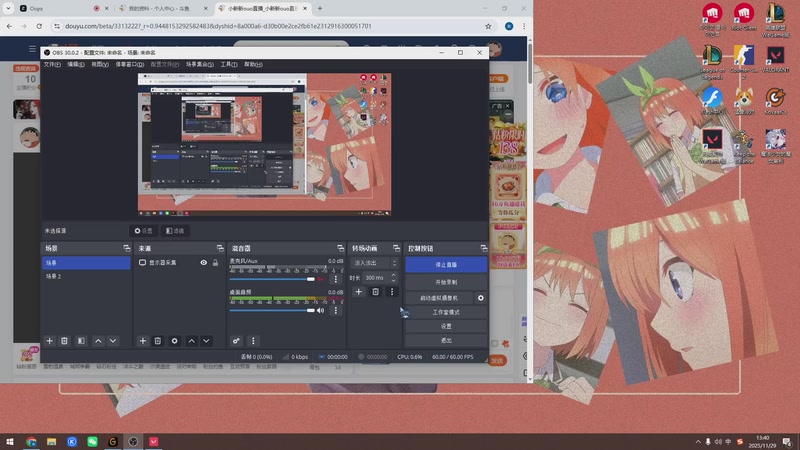The width and height of the screenshot is (800, 450).
Task: Open 场景集合(S) menu in OBS
Action: [x=199, y=64]
